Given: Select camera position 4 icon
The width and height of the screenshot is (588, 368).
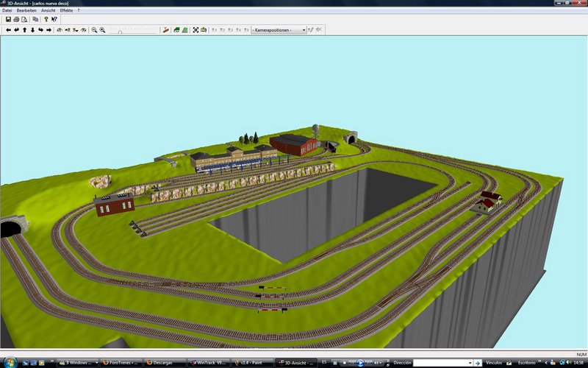Looking at the screenshot, I should [238, 30].
